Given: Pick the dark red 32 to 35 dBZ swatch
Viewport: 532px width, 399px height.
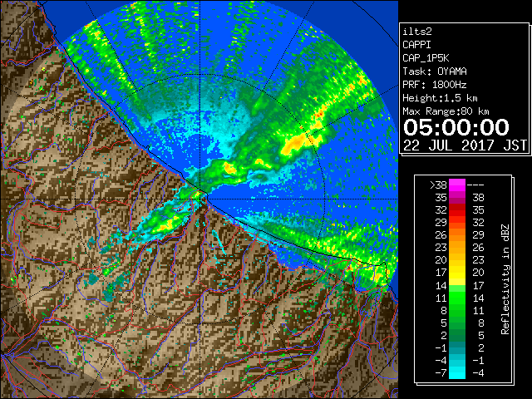Looking at the screenshot, I should [457, 209].
